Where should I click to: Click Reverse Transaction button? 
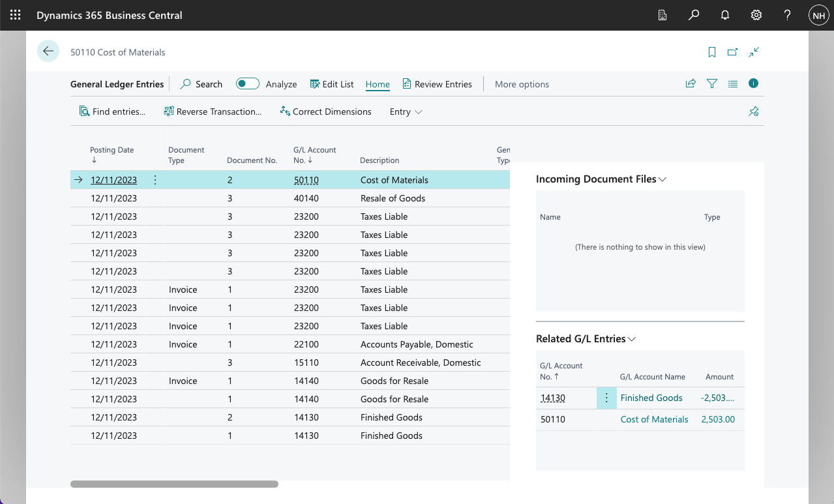pyautogui.click(x=213, y=111)
